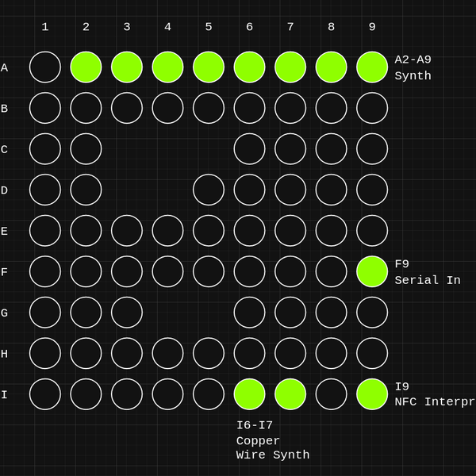Light up the empty pin I1
The image size is (476, 476).
(x=45, y=394)
